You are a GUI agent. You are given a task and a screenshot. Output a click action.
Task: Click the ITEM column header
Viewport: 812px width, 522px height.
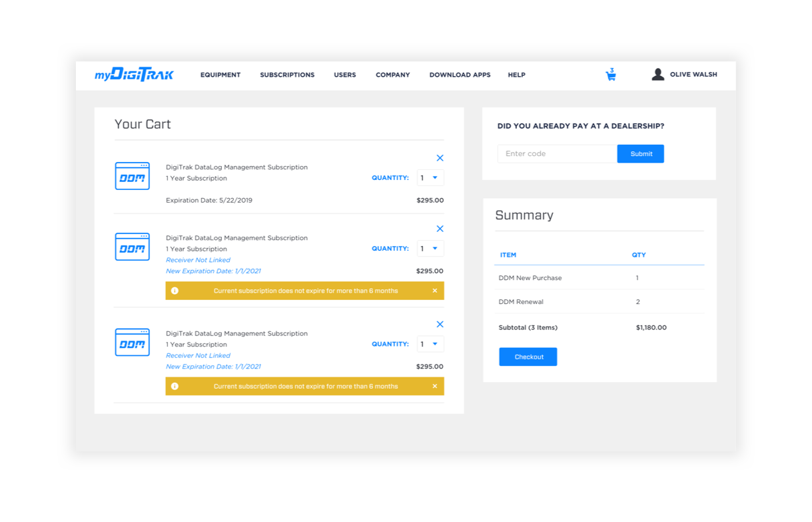pos(508,255)
